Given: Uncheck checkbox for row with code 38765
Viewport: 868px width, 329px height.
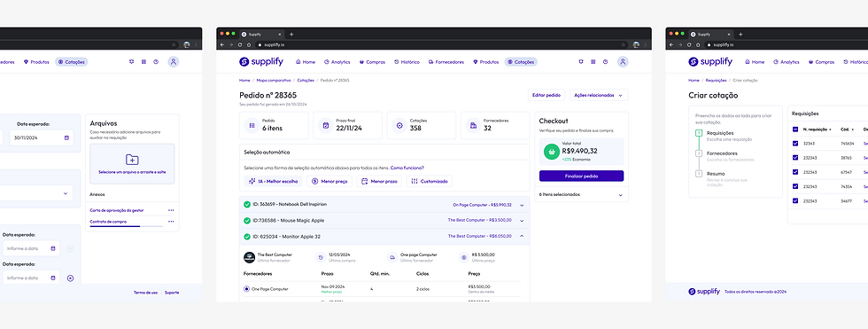Looking at the screenshot, I should (x=795, y=158).
